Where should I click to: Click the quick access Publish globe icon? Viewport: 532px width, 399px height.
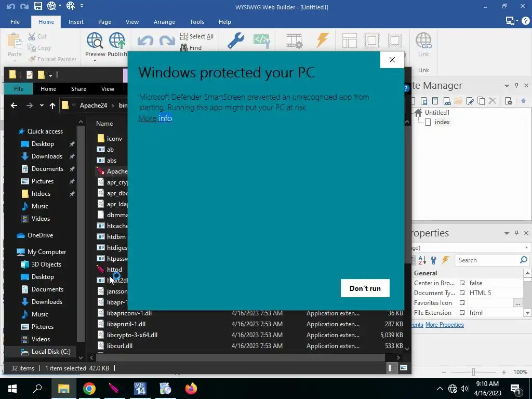[71, 6]
